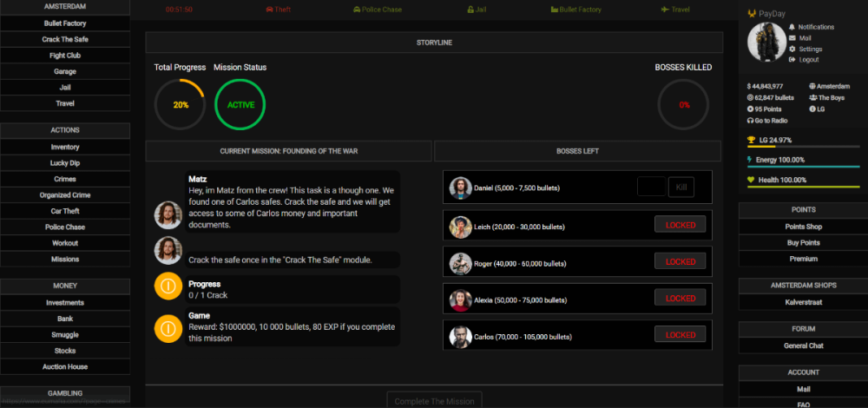The image size is (868, 408).
Task: Click the PayDay profile avatar
Action: point(764,43)
